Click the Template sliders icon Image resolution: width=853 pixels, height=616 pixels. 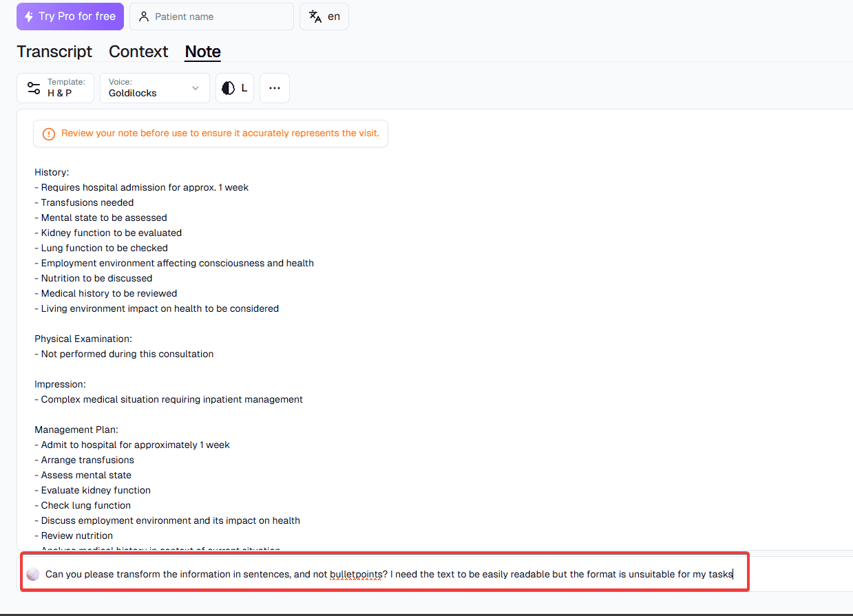point(34,88)
